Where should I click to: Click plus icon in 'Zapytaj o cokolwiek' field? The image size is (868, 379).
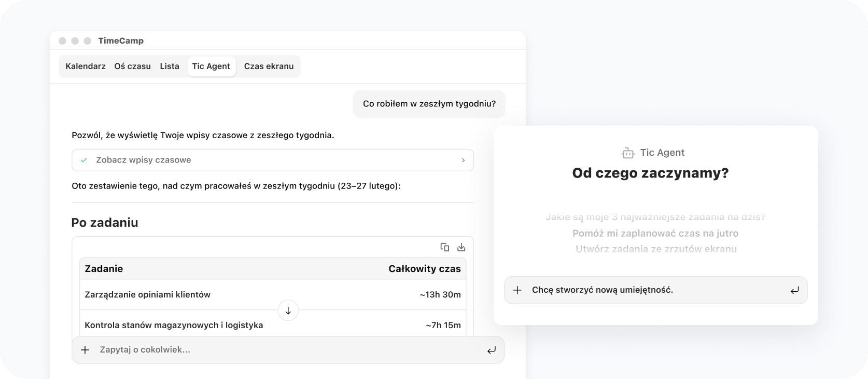click(86, 350)
